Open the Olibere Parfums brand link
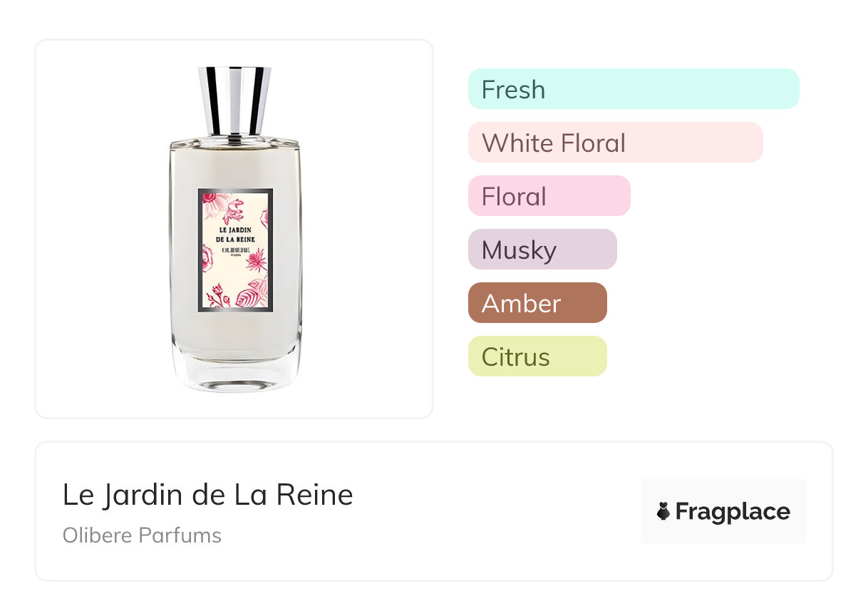 [142, 535]
